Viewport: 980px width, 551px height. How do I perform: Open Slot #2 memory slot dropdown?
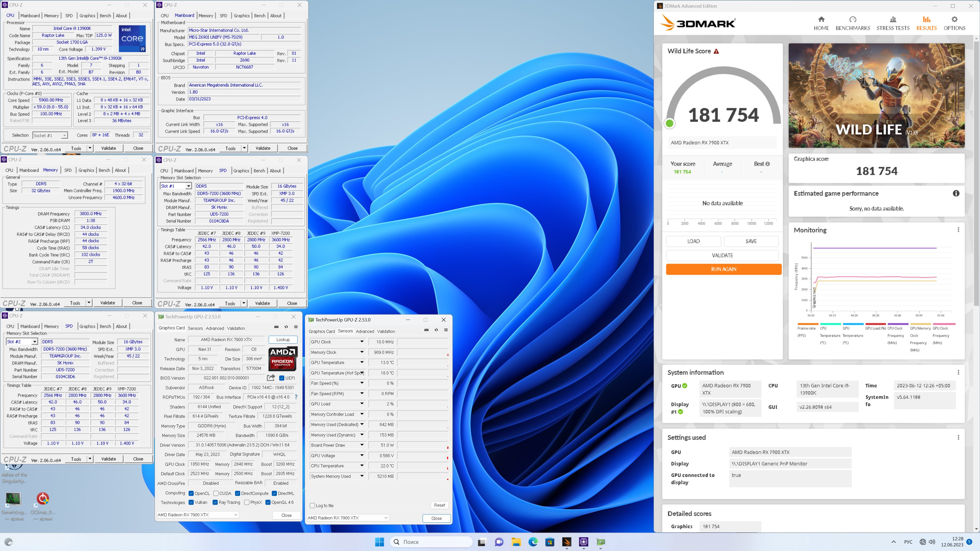click(x=34, y=342)
